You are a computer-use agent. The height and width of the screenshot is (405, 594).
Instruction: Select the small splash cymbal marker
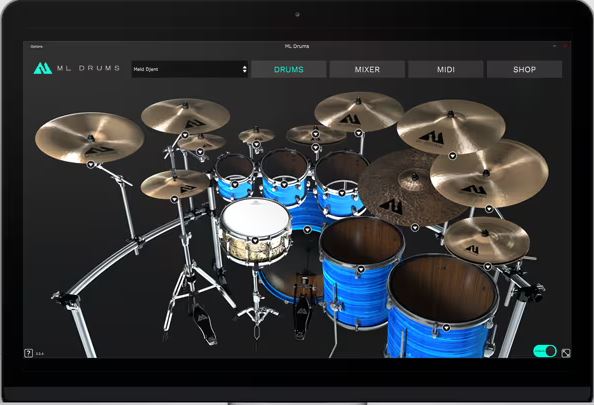pos(256,144)
